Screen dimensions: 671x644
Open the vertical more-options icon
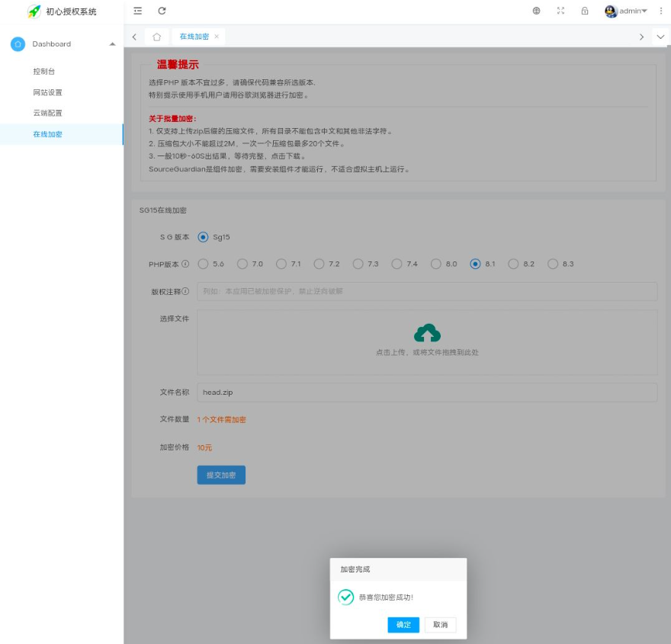661,11
